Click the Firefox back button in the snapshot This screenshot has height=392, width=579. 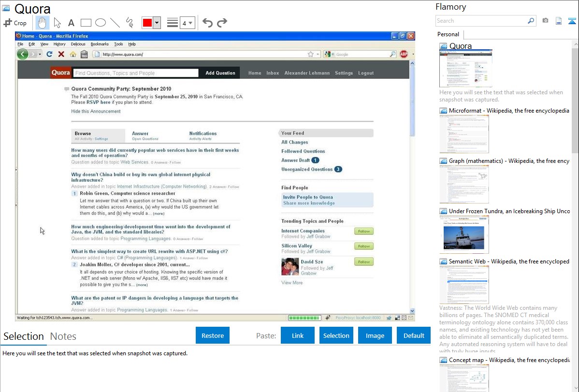pyautogui.click(x=23, y=54)
